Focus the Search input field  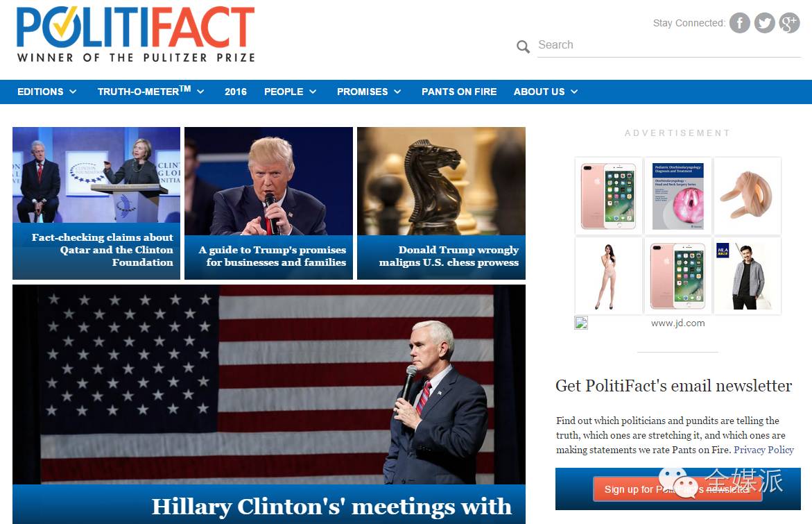(668, 45)
